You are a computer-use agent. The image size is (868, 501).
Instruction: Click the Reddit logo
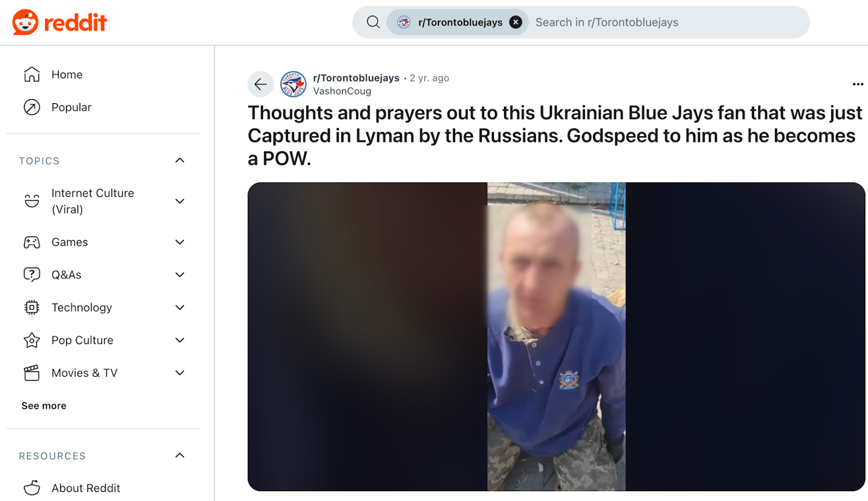pos(60,22)
